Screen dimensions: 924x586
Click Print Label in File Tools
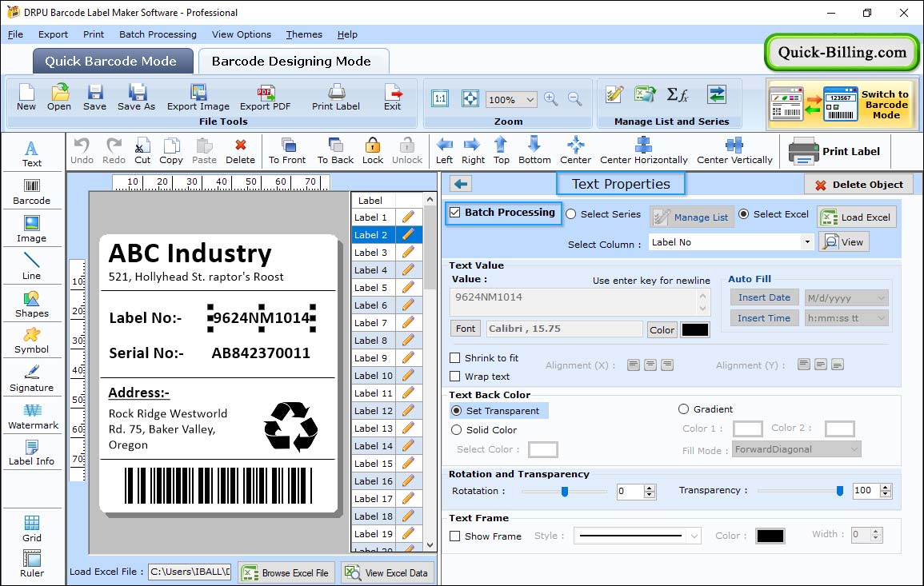(x=336, y=98)
